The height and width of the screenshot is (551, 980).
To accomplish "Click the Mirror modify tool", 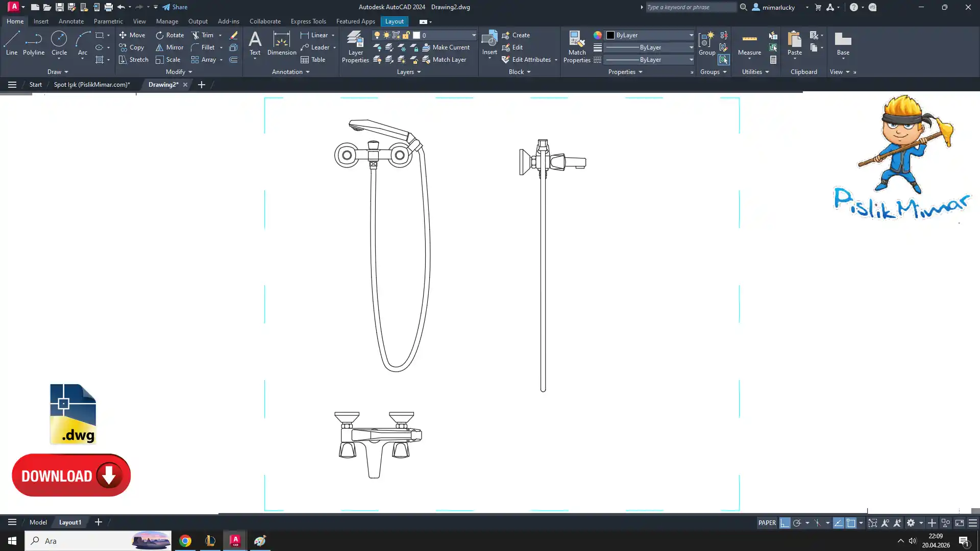I will coord(169,47).
